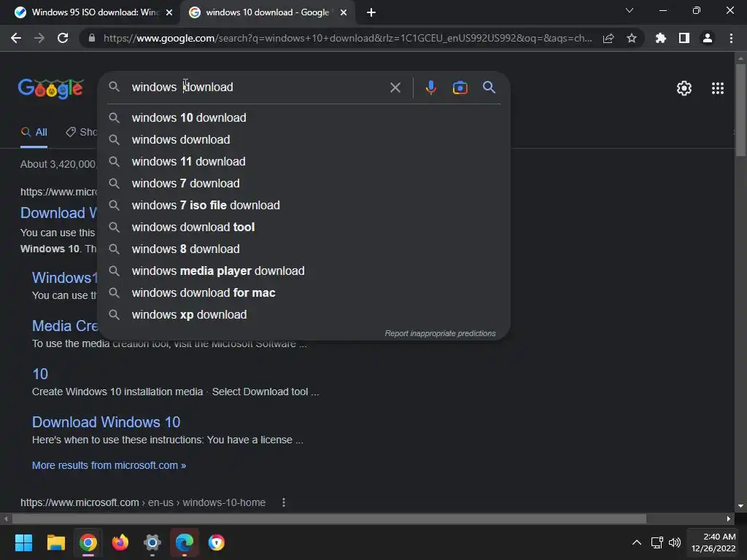Choose suggestion windows download tool
The image size is (747, 560).
pos(303,227)
